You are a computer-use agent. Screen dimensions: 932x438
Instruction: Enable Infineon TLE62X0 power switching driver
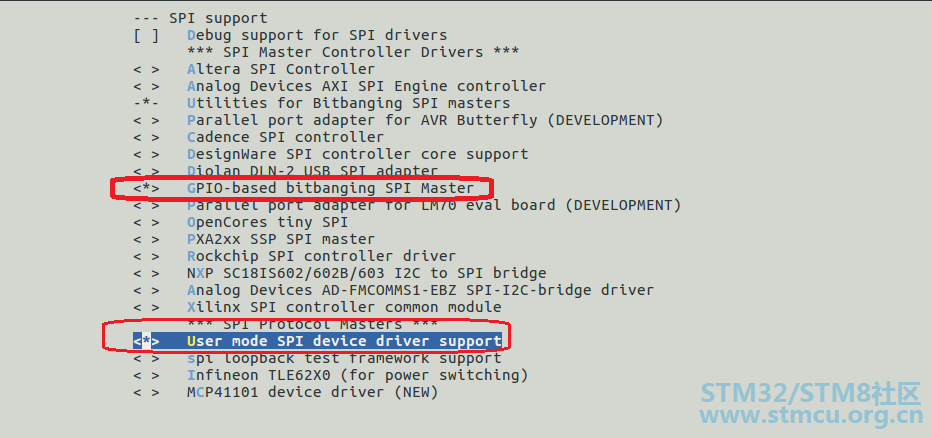(x=330, y=375)
